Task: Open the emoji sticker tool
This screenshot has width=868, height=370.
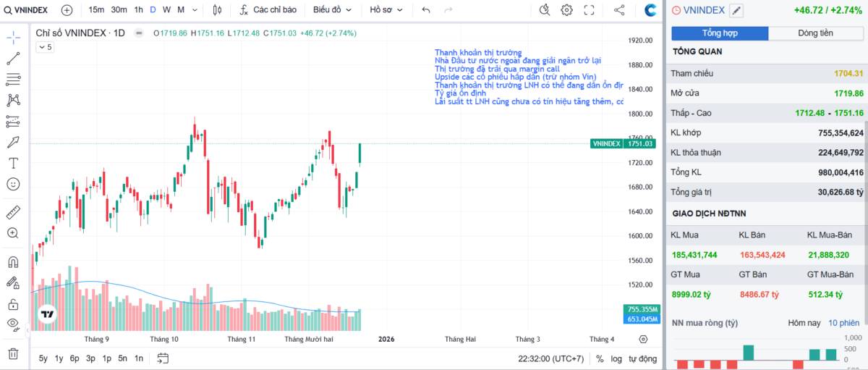Action: point(13,184)
